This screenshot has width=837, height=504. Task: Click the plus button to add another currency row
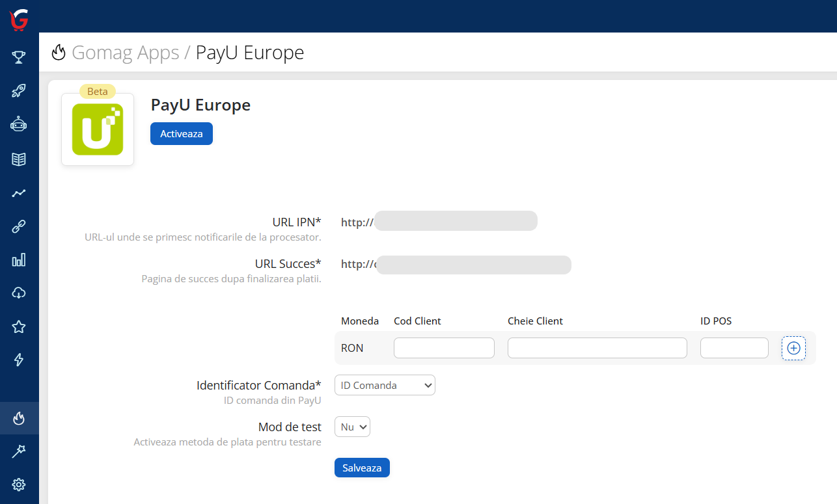(793, 348)
